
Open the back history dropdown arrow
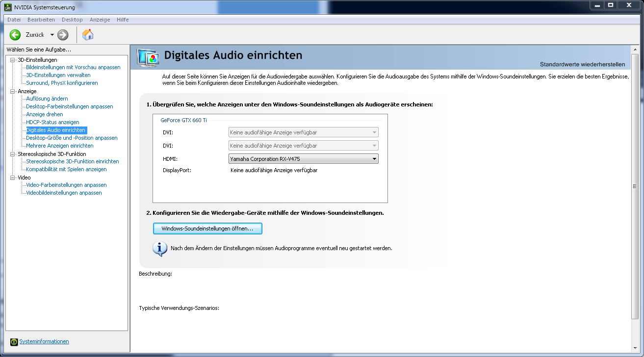click(x=52, y=35)
